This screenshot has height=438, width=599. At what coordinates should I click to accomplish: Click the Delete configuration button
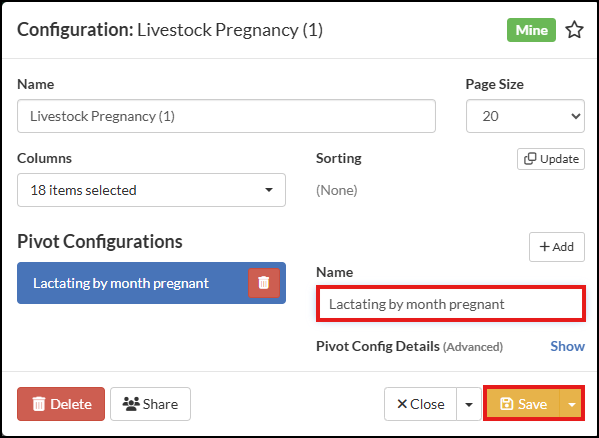tap(61, 404)
